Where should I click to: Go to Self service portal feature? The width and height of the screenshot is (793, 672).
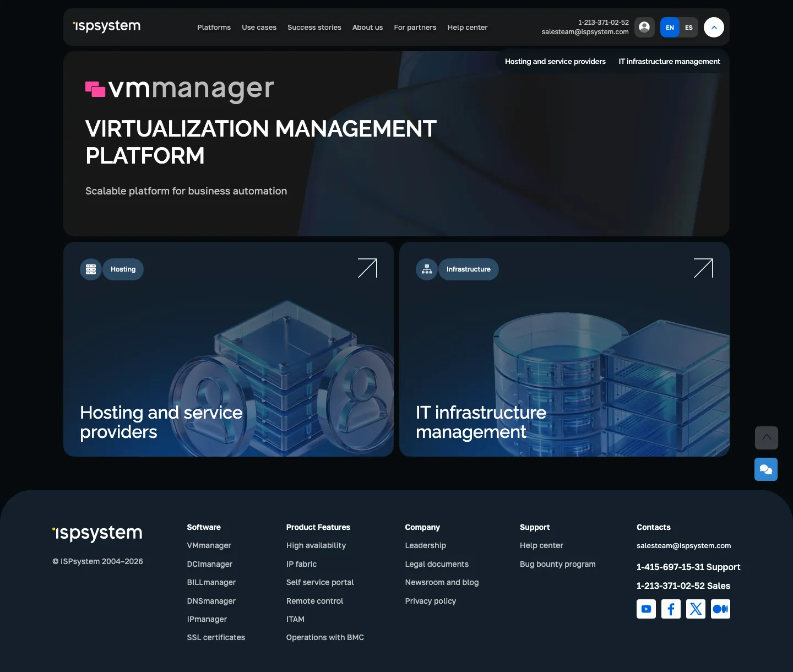[x=320, y=582]
